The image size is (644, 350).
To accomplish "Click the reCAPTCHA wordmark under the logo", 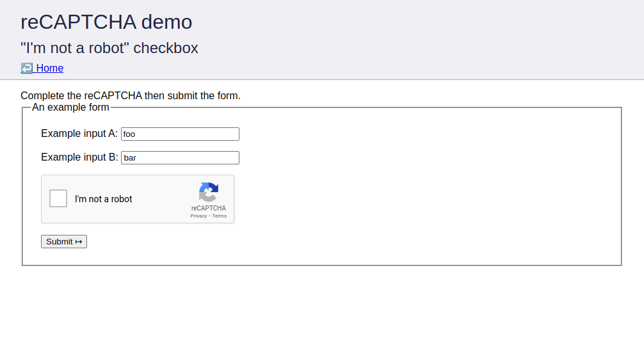I will tap(208, 208).
